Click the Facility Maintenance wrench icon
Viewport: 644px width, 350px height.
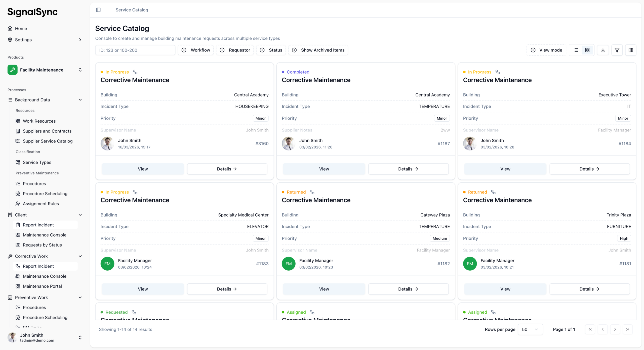coord(12,70)
